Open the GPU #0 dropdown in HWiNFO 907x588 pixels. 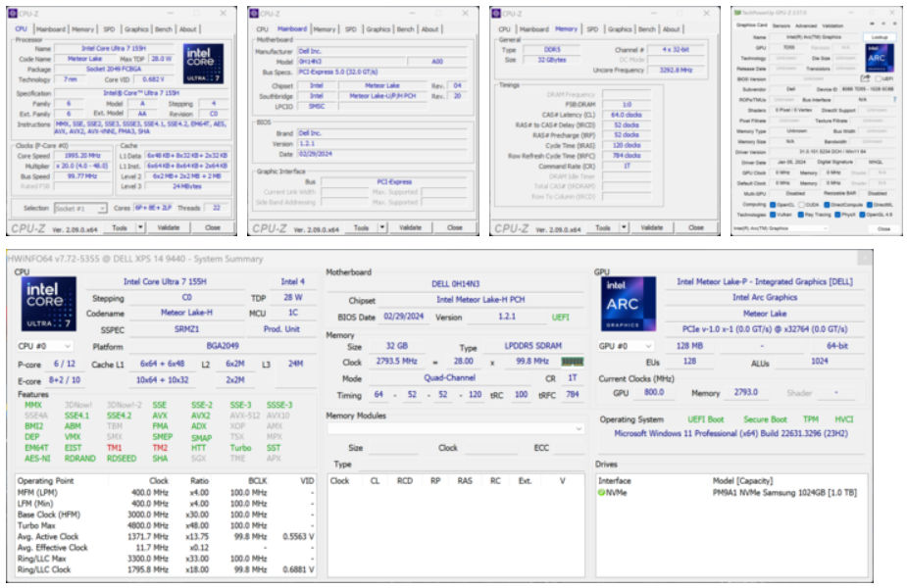(x=626, y=346)
